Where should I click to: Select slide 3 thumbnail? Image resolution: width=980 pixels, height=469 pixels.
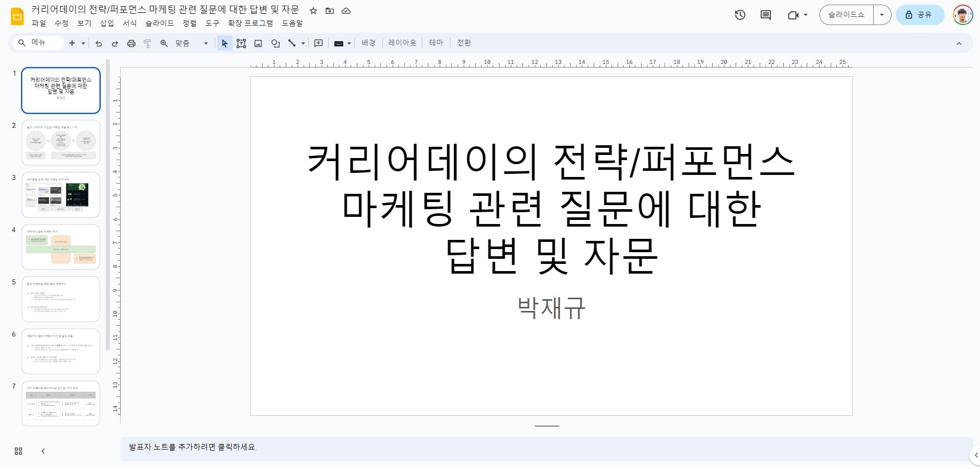coord(61,195)
